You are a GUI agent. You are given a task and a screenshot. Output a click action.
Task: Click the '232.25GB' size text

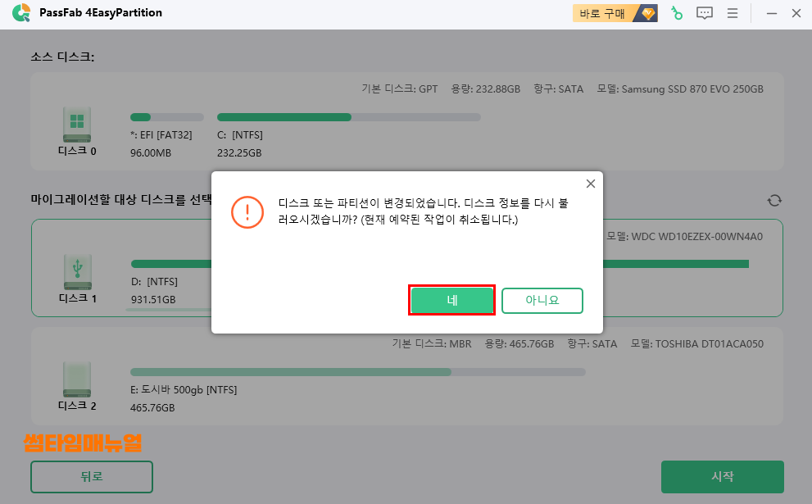coord(239,153)
